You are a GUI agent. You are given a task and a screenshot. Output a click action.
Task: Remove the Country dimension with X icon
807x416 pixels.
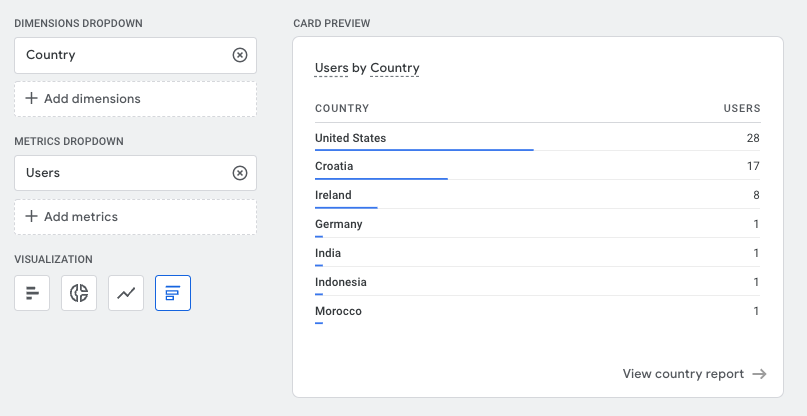[240, 55]
